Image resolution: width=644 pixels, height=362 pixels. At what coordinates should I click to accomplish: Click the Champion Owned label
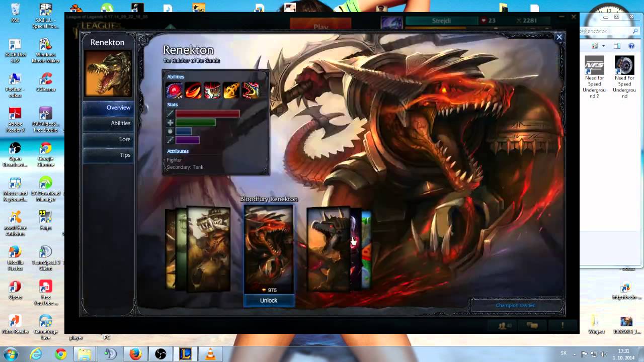[516, 305]
